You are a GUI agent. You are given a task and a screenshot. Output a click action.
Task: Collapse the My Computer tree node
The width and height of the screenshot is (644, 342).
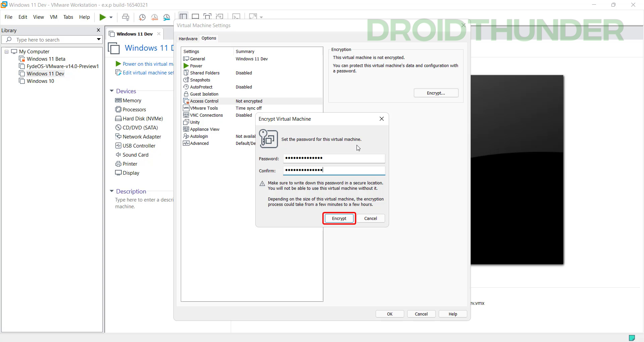tap(6, 52)
